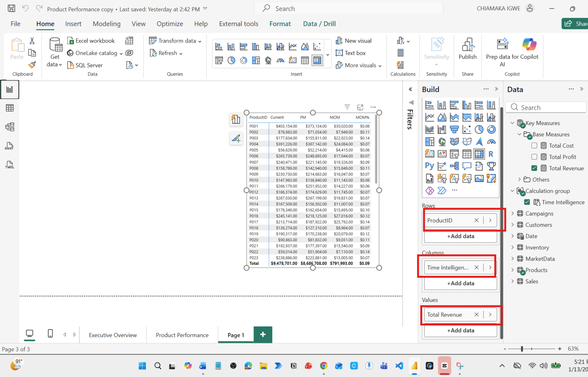Expand the Campaigns table in Data pane

tap(513, 214)
